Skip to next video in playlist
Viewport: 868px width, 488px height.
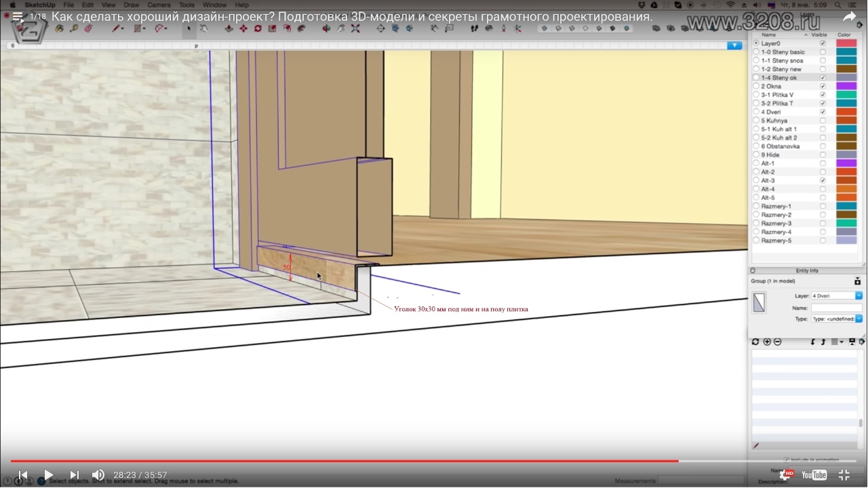pyautogui.click(x=75, y=474)
